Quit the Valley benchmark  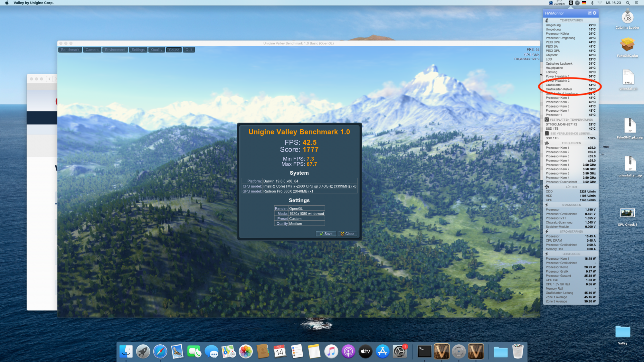[189, 50]
